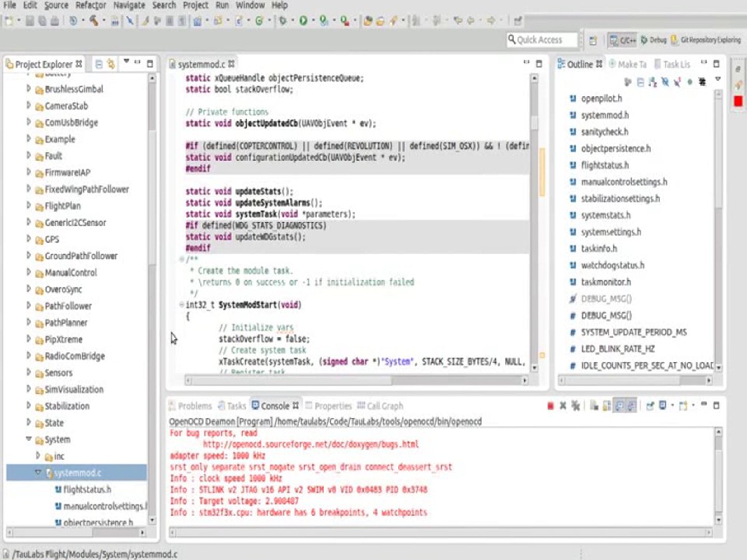Open the Source menu
Viewport: 747px width, 560px height.
click(x=56, y=5)
